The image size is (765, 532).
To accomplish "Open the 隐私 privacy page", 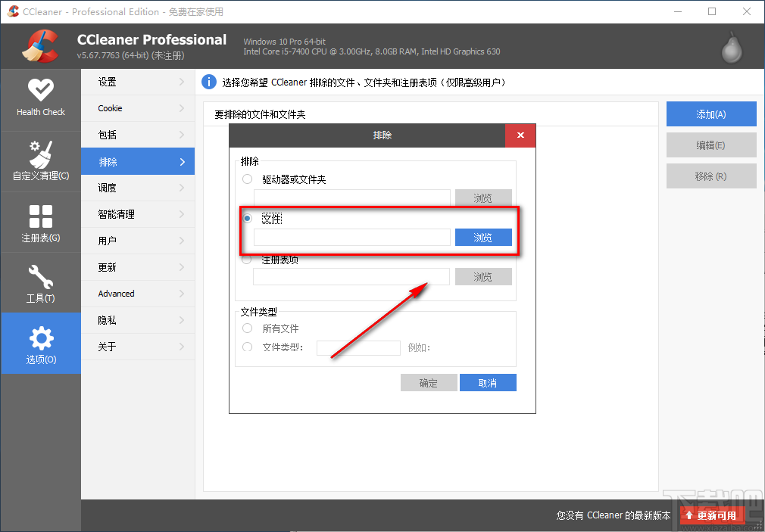I will point(138,320).
